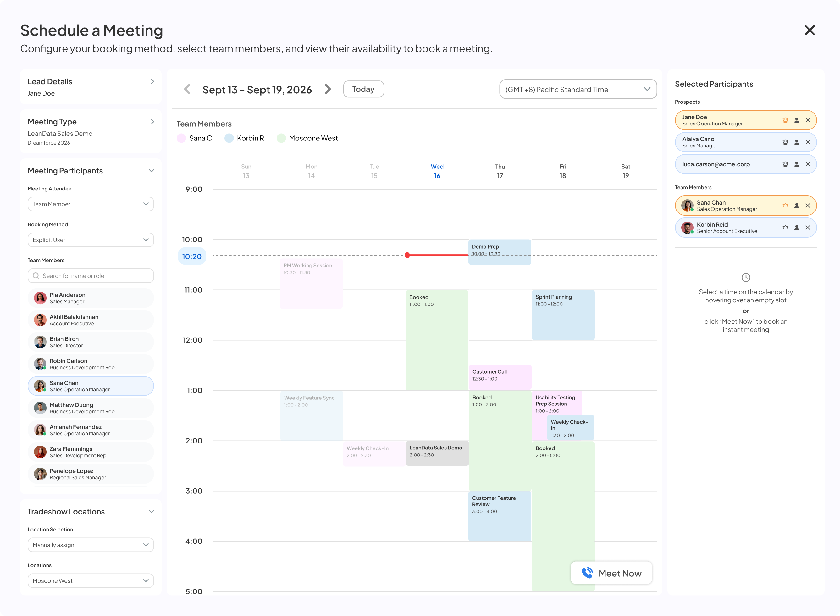Open the Booking Method dropdown
Screen dimensions: 840x616
[91, 240]
